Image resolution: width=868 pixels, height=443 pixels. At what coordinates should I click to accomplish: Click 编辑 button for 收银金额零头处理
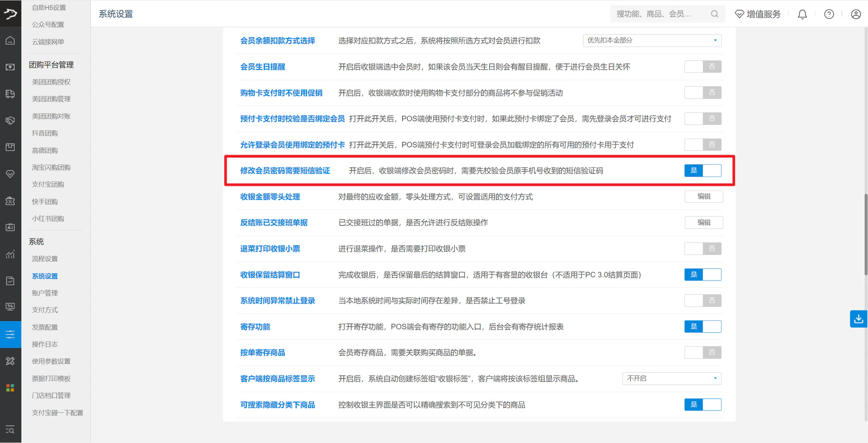click(704, 196)
